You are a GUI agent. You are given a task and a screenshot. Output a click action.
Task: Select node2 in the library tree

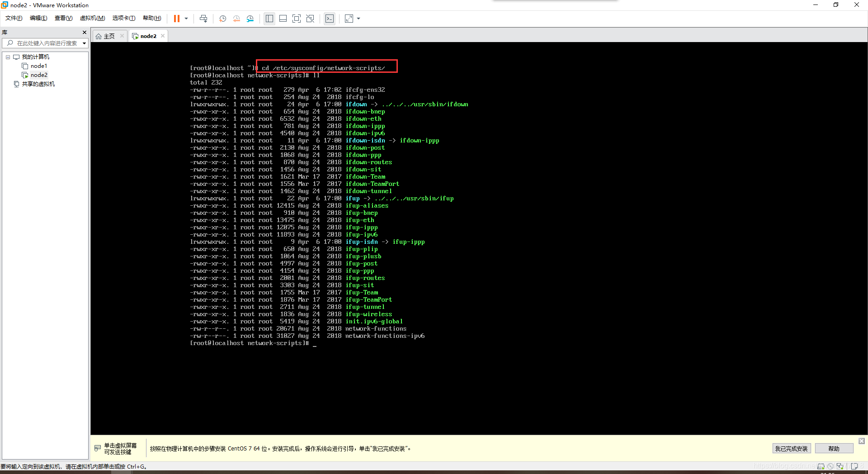tap(39, 75)
